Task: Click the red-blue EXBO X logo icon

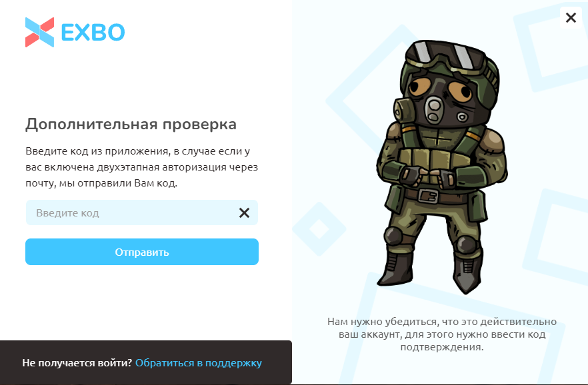Action: point(39,32)
